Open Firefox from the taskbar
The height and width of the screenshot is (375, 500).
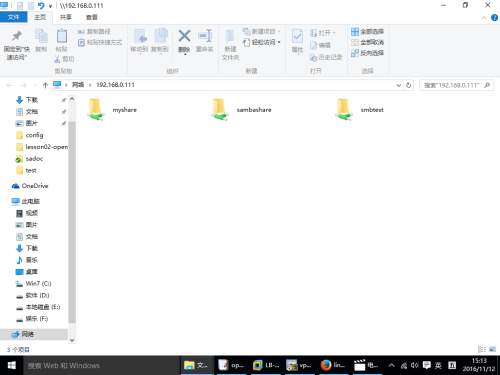(x=333, y=366)
